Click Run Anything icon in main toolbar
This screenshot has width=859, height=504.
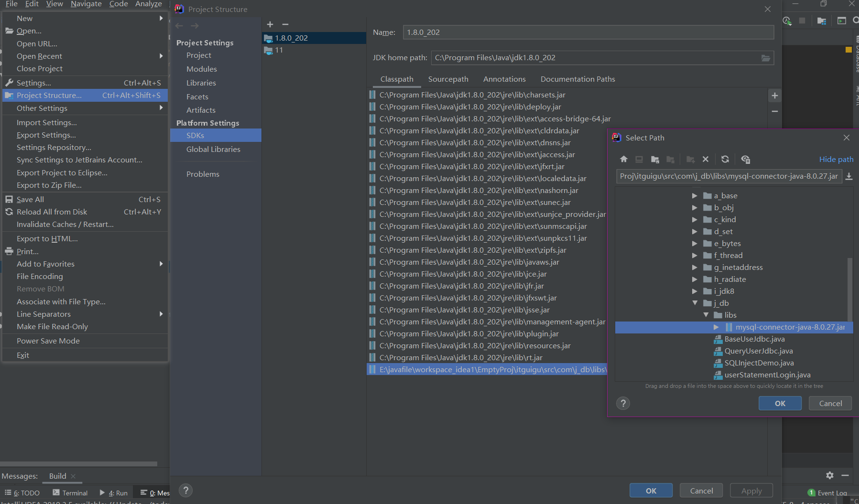(x=842, y=21)
